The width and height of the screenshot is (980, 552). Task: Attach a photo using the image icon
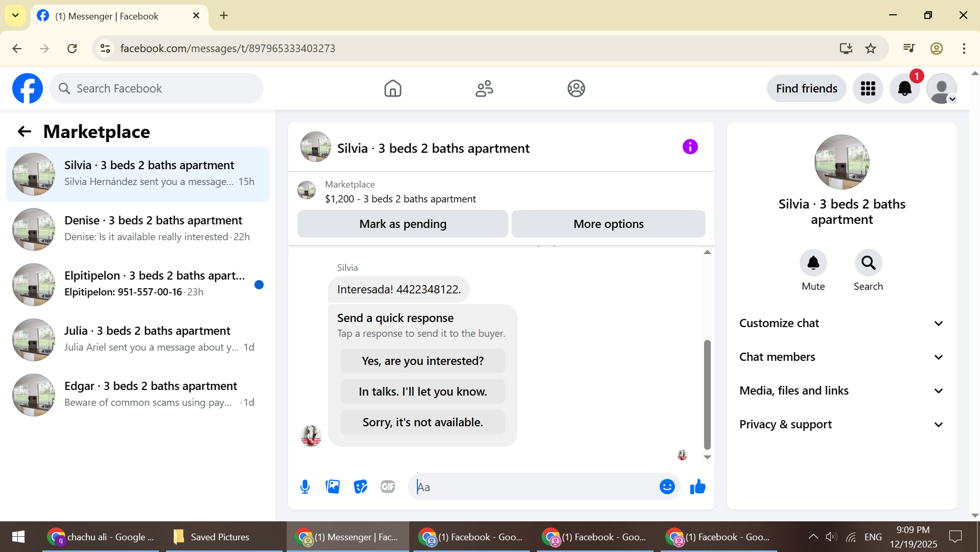coord(333,487)
